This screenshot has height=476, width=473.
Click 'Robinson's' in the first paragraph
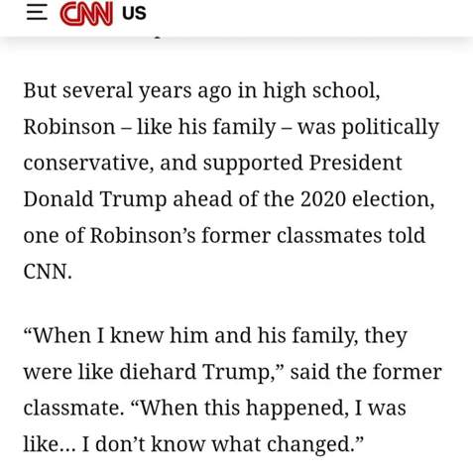[143, 235]
